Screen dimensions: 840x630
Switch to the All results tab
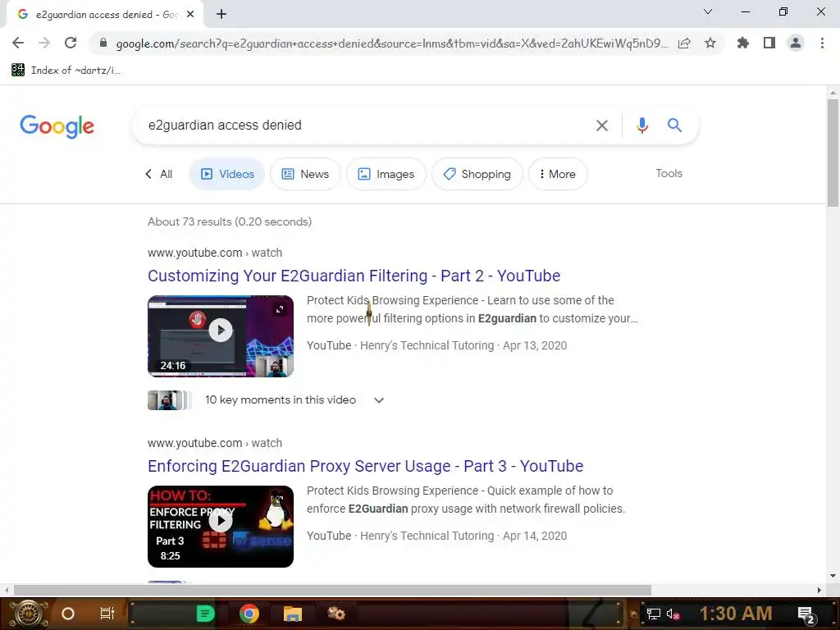pyautogui.click(x=159, y=174)
